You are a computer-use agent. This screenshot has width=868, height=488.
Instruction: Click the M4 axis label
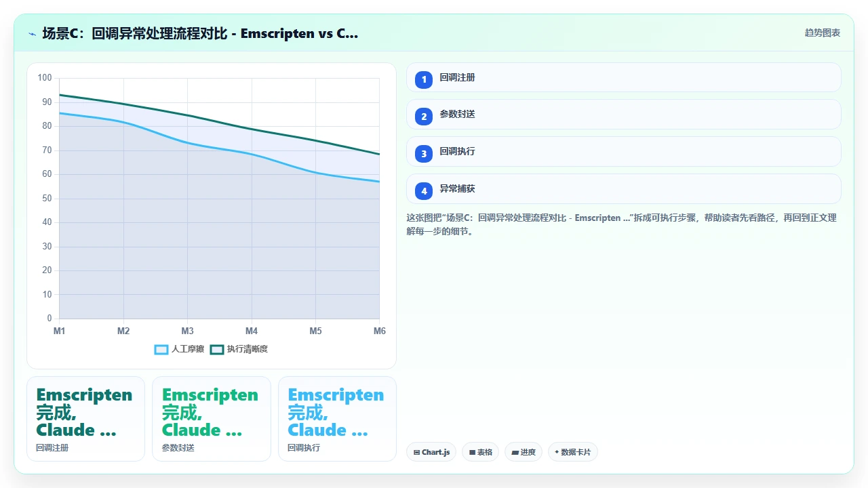pyautogui.click(x=252, y=331)
